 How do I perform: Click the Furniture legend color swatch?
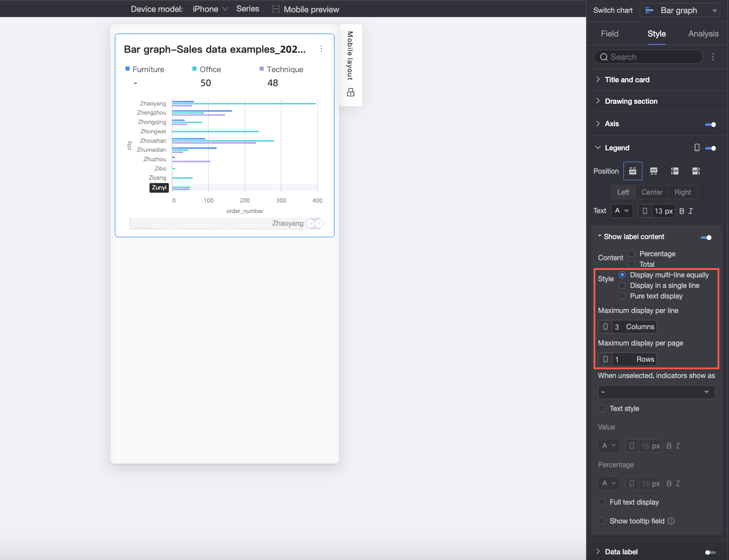click(x=128, y=69)
